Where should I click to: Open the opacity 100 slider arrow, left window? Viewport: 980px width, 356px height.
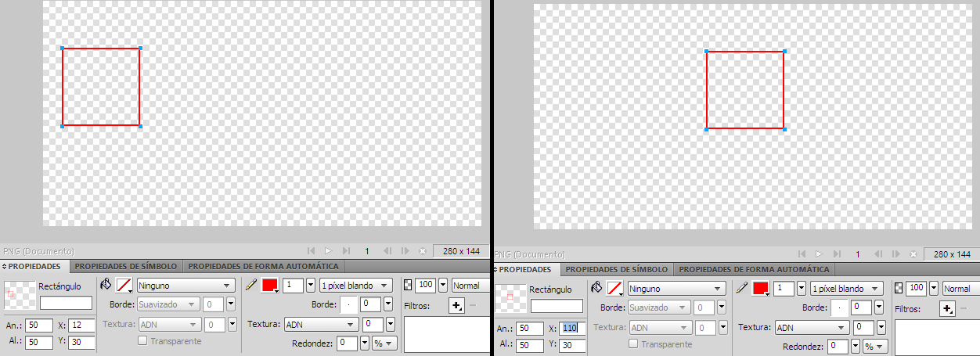click(x=443, y=286)
